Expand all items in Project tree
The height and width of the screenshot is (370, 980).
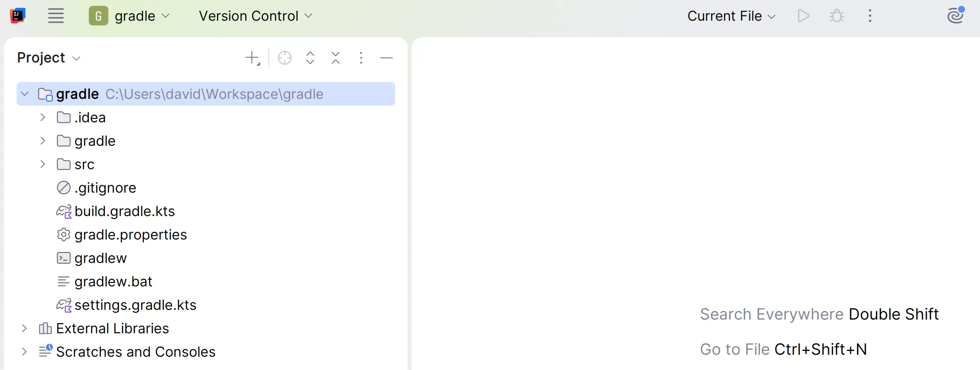tap(310, 58)
